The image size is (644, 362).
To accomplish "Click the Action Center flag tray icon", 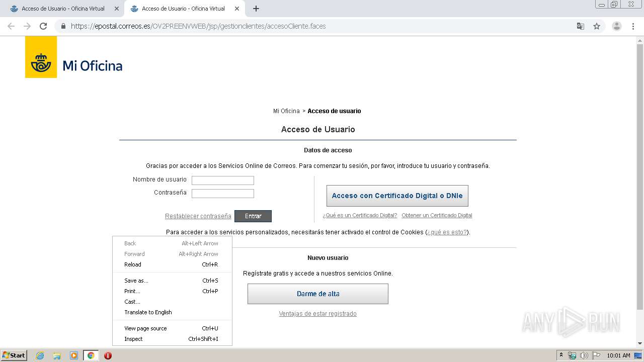I will pyautogui.click(x=596, y=355).
